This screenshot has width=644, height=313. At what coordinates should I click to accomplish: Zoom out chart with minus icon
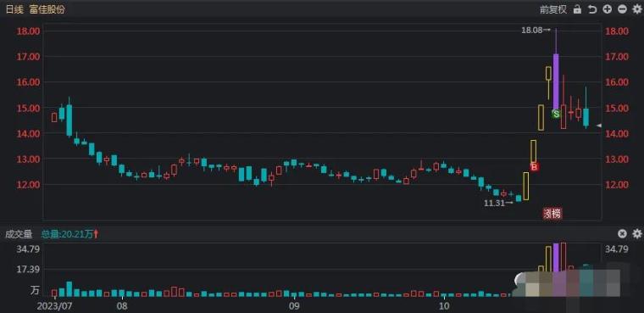click(x=622, y=9)
